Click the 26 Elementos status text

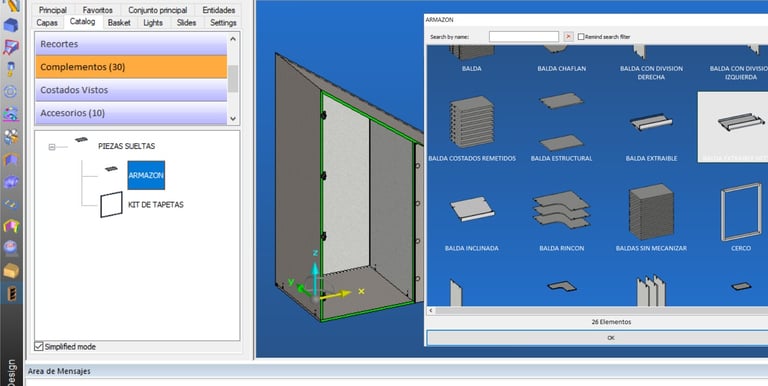click(611, 322)
